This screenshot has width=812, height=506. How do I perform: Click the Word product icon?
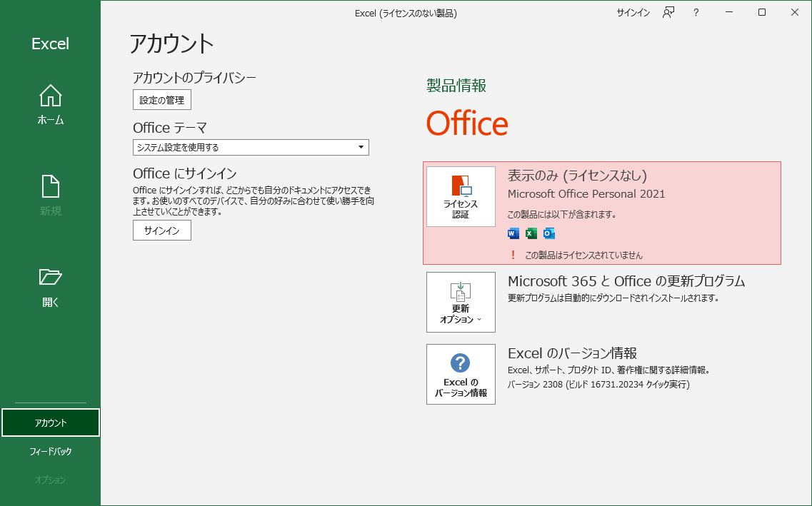click(x=513, y=233)
